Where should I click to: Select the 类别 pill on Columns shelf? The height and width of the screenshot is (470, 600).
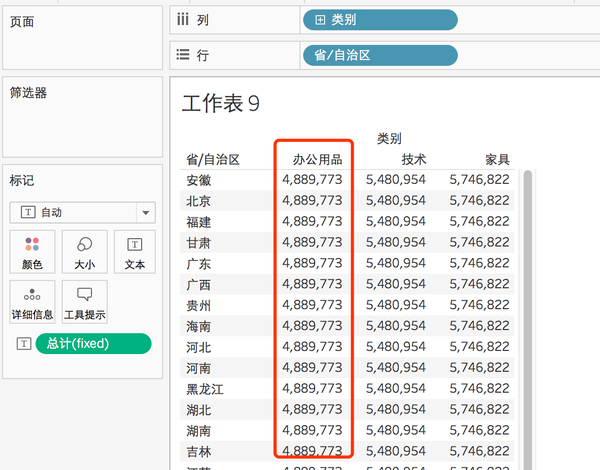pyautogui.click(x=380, y=20)
